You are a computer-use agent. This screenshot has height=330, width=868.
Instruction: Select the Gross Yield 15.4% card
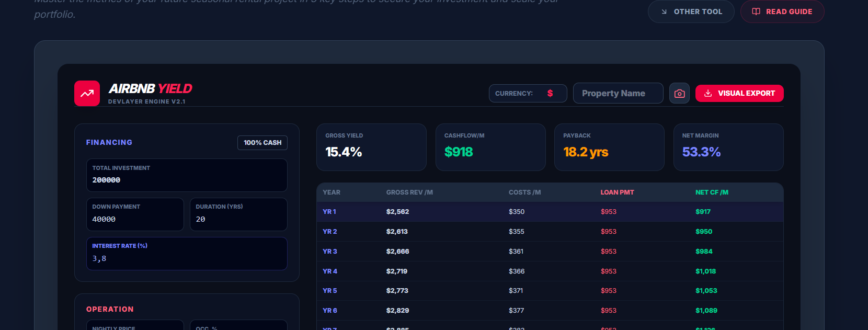click(371, 147)
